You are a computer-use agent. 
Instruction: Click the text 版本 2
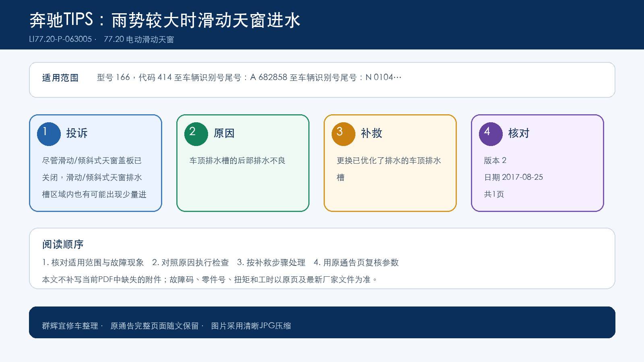(495, 160)
